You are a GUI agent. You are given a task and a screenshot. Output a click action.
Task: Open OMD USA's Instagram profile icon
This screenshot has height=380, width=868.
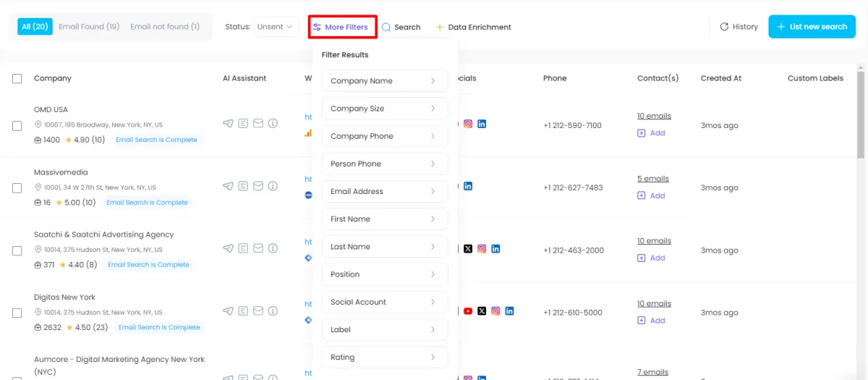click(468, 124)
